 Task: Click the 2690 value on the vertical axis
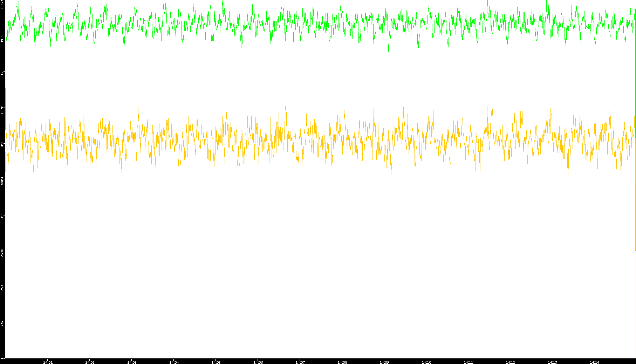(x=2, y=253)
